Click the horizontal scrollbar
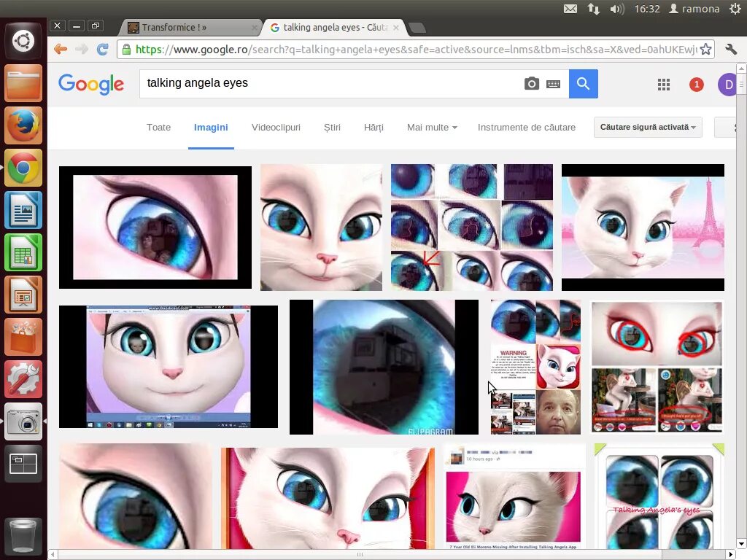Screen dimensions: 747x560 360,554
